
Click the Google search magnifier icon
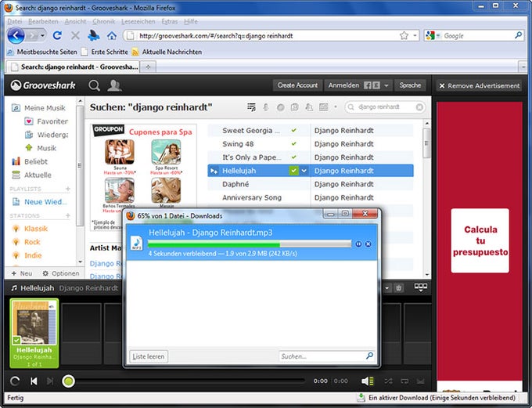coord(518,35)
